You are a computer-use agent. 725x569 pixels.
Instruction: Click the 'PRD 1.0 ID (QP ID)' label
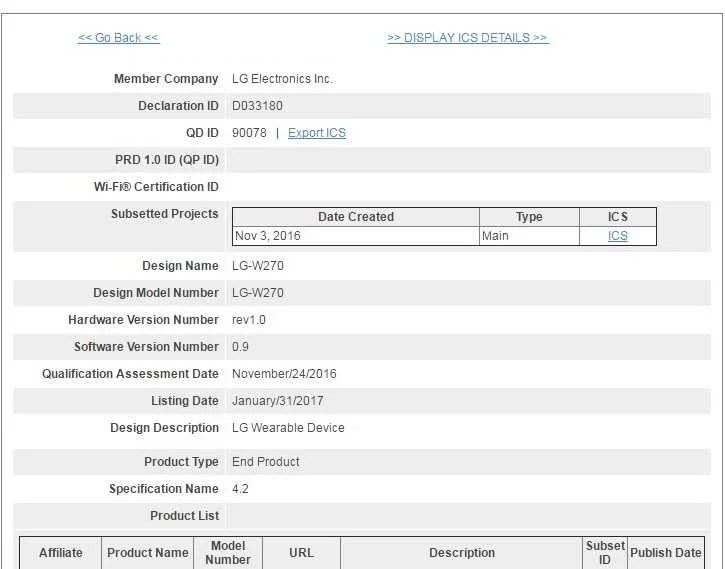coord(167,160)
